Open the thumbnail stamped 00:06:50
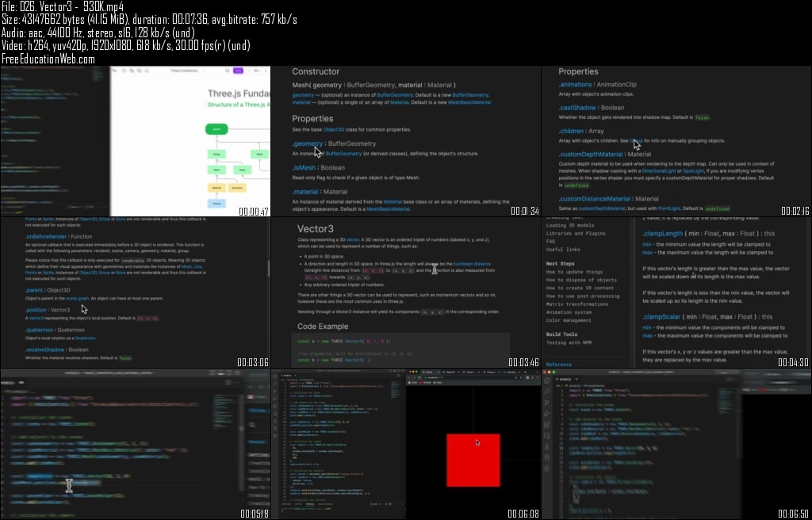This screenshot has width=812, height=520. (676, 445)
